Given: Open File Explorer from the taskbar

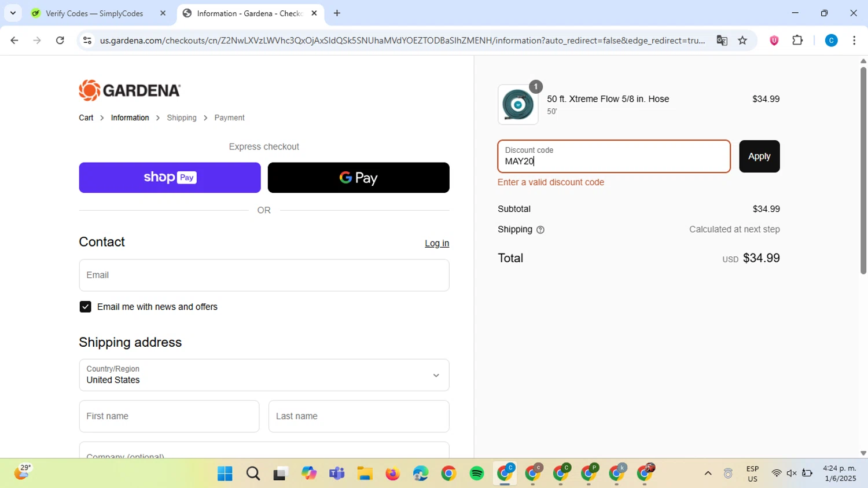Looking at the screenshot, I should pos(365,474).
